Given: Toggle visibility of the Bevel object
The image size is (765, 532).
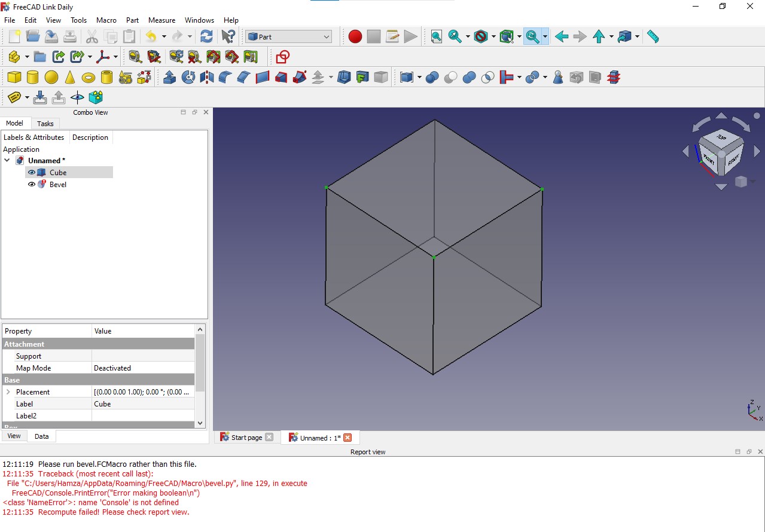Looking at the screenshot, I should [31, 184].
